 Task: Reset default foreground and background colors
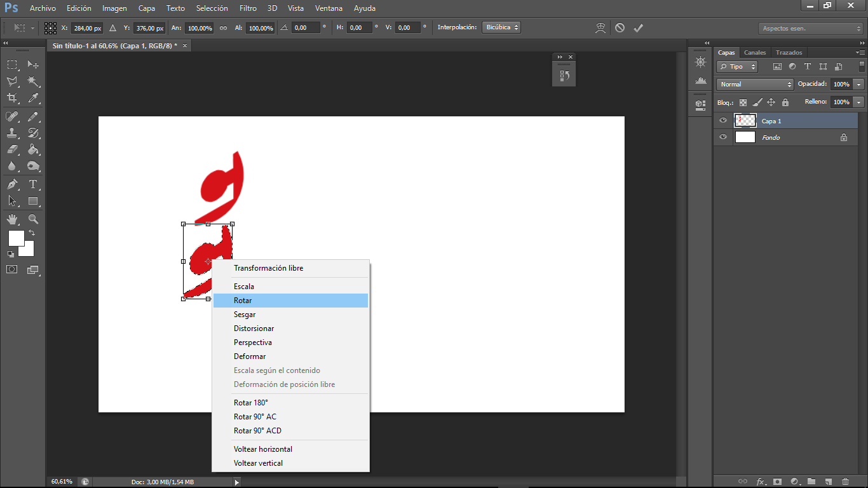pos(11,254)
